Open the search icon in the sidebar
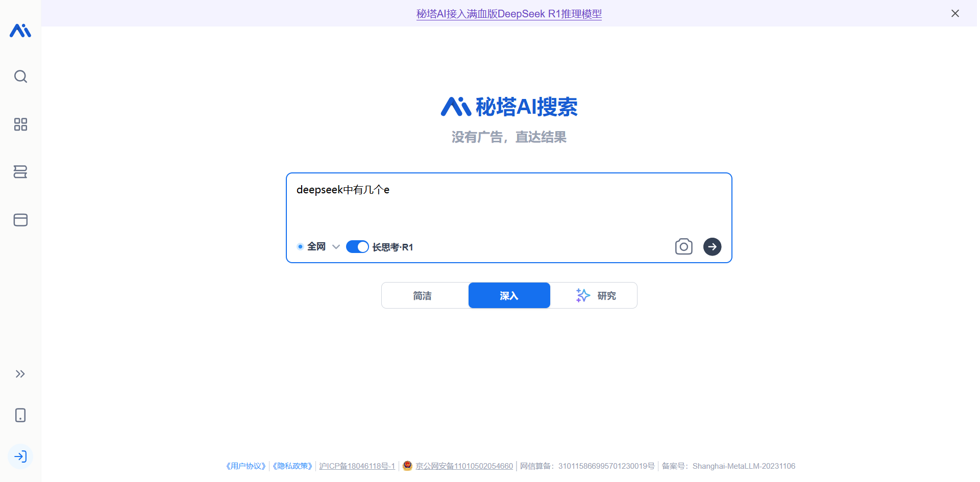Screen dimensions: 980x482 20,77
